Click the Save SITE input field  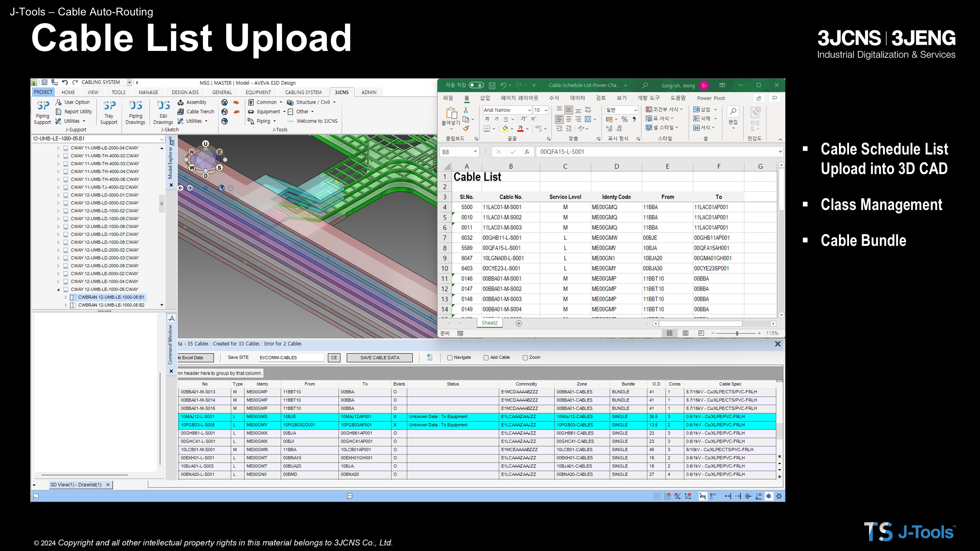click(x=291, y=358)
